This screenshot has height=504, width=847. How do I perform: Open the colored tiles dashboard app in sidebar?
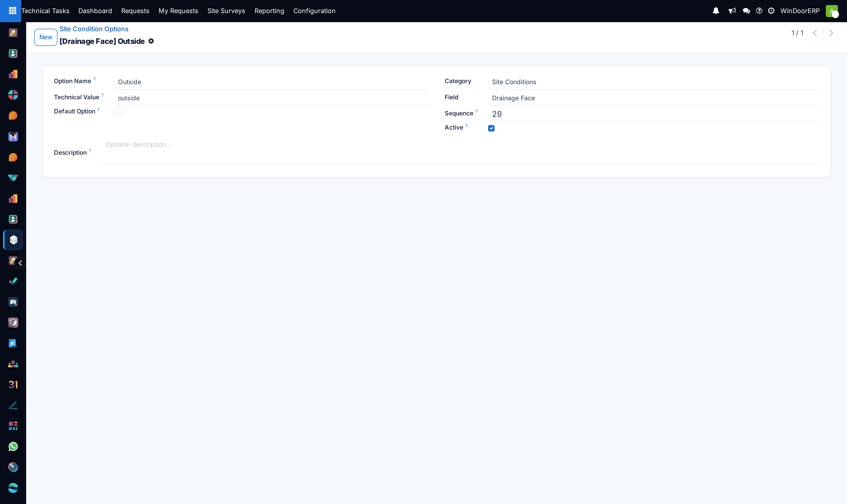pyautogui.click(x=13, y=426)
